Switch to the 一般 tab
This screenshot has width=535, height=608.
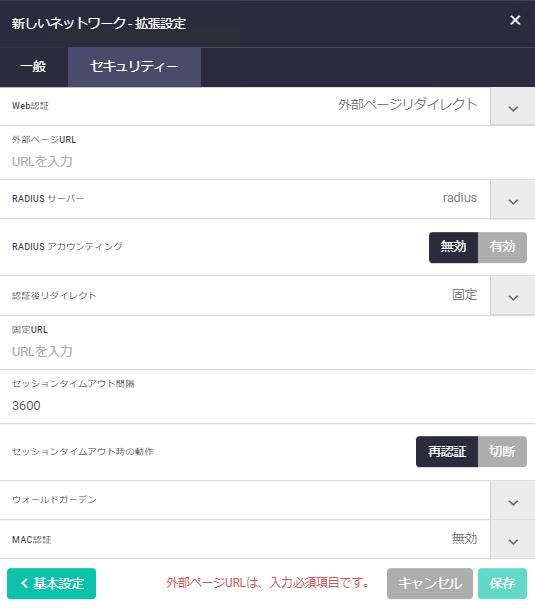tap(34, 67)
